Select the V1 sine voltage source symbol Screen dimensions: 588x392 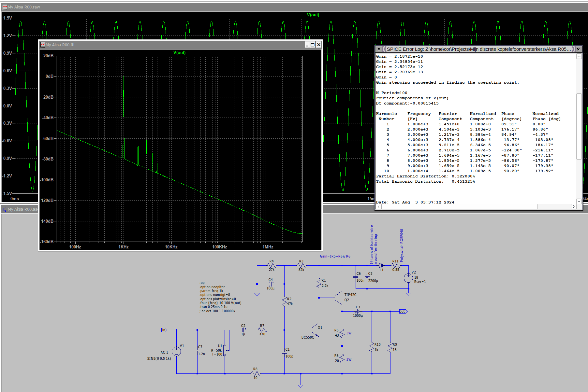(176, 351)
